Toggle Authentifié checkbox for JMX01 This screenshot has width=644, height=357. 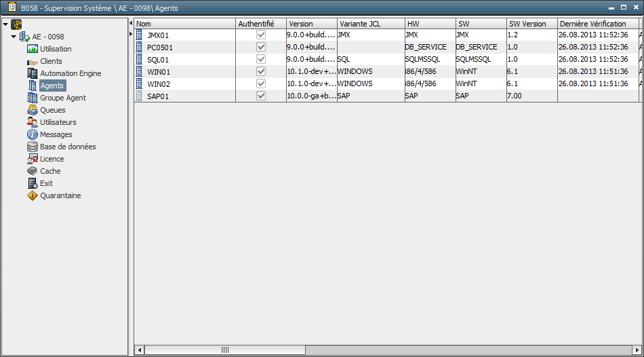pyautogui.click(x=261, y=35)
